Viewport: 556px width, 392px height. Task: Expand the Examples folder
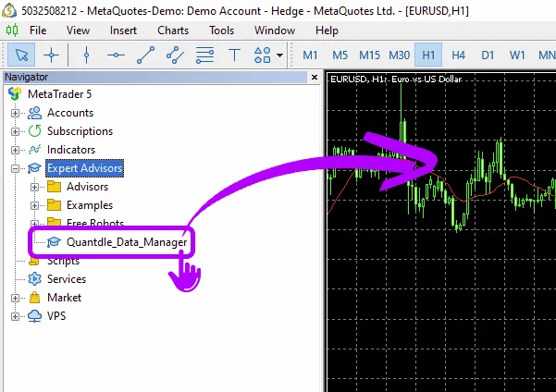coord(34,205)
